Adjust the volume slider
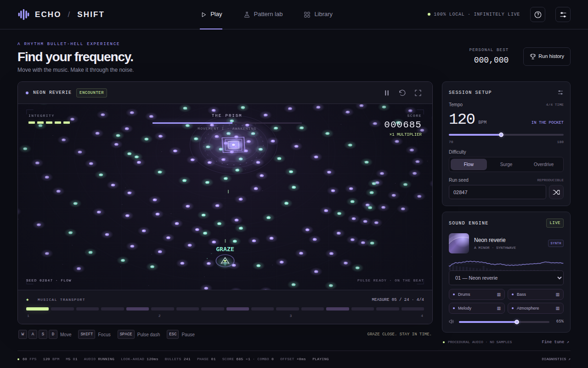Screen dimensions: 588x368 pos(504,322)
